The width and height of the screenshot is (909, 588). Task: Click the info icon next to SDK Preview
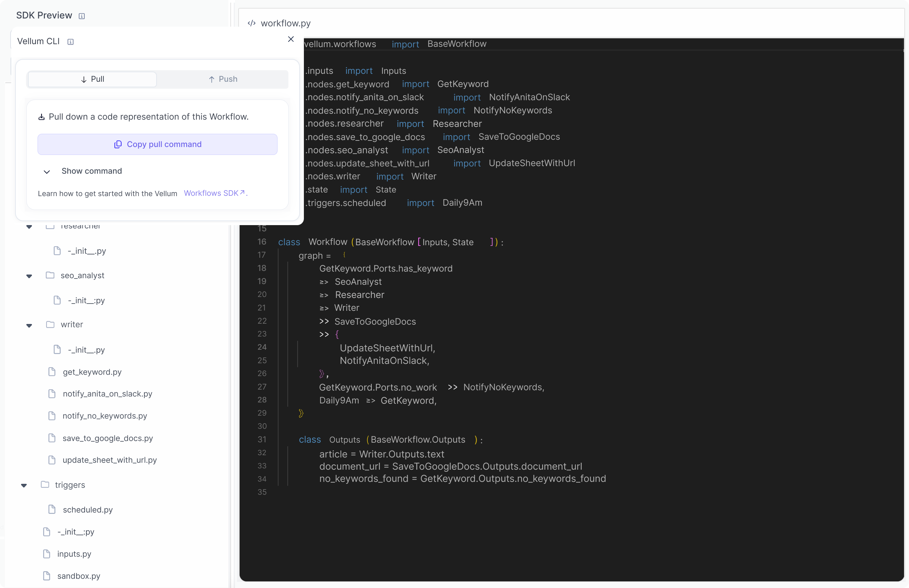[82, 16]
